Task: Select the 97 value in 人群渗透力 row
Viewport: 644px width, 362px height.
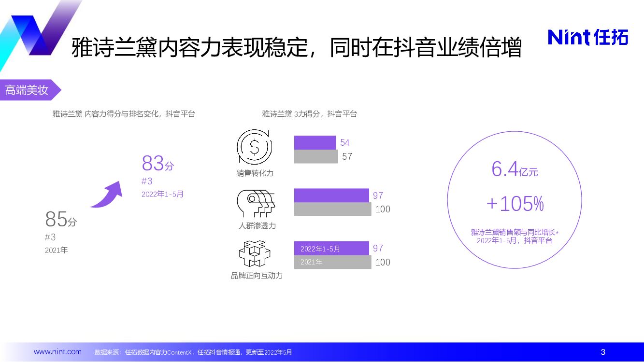Action: [378, 195]
